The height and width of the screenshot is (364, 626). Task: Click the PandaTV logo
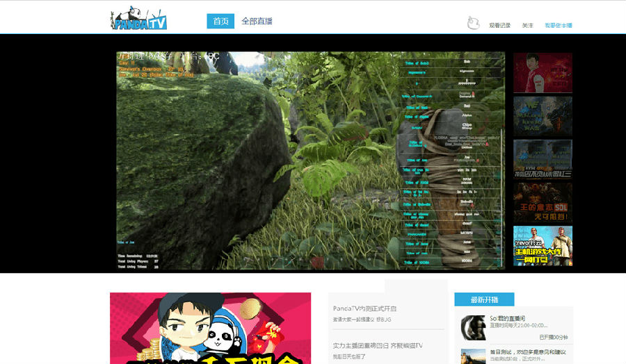[x=138, y=19]
